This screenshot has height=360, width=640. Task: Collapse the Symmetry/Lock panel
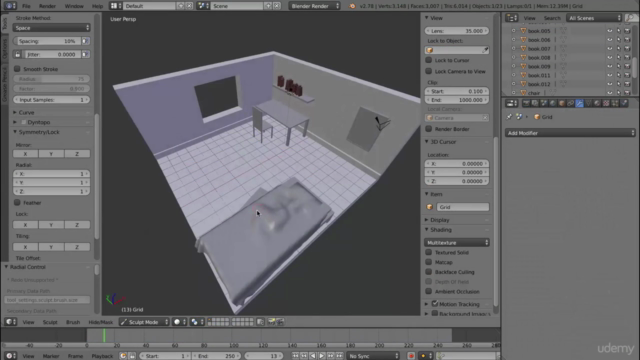[37, 132]
